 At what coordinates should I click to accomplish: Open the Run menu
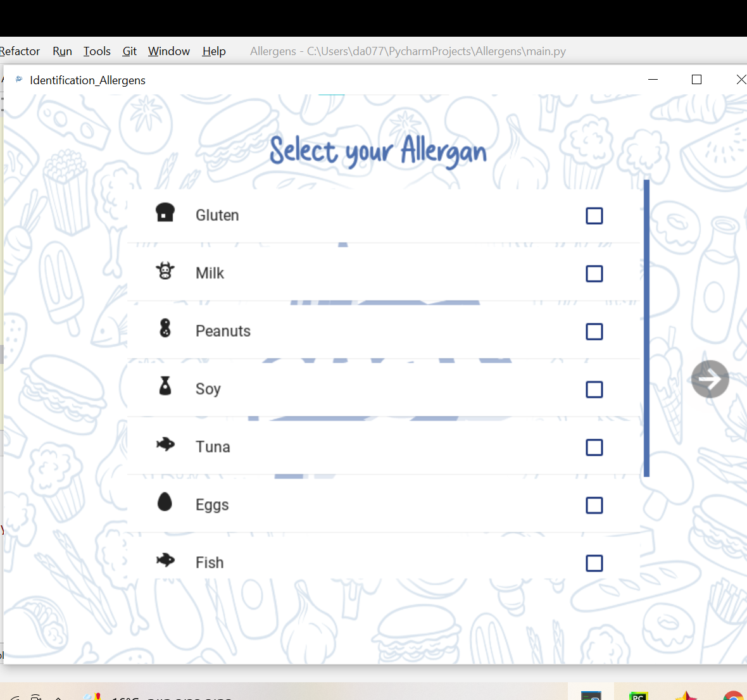pyautogui.click(x=62, y=51)
